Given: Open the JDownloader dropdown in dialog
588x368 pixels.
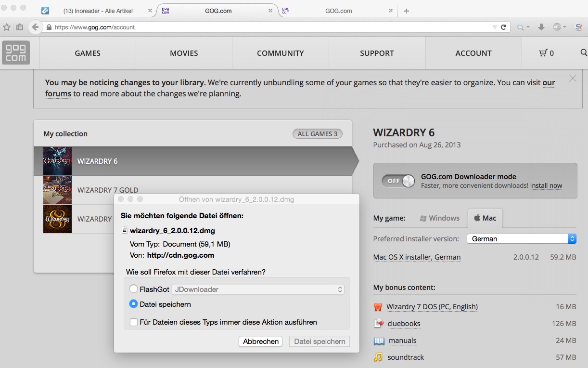Looking at the screenshot, I should [258, 289].
